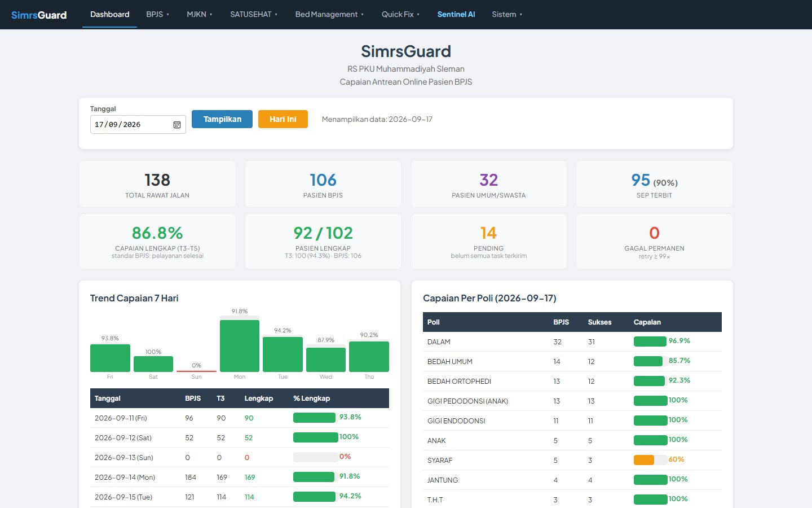Screen dimensions: 812x508
Task: Click the 93.8% progress bar for Friday
Action: tap(316, 418)
